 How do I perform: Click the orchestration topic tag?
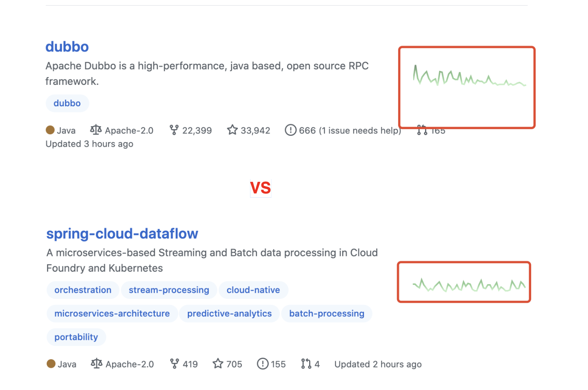point(83,290)
